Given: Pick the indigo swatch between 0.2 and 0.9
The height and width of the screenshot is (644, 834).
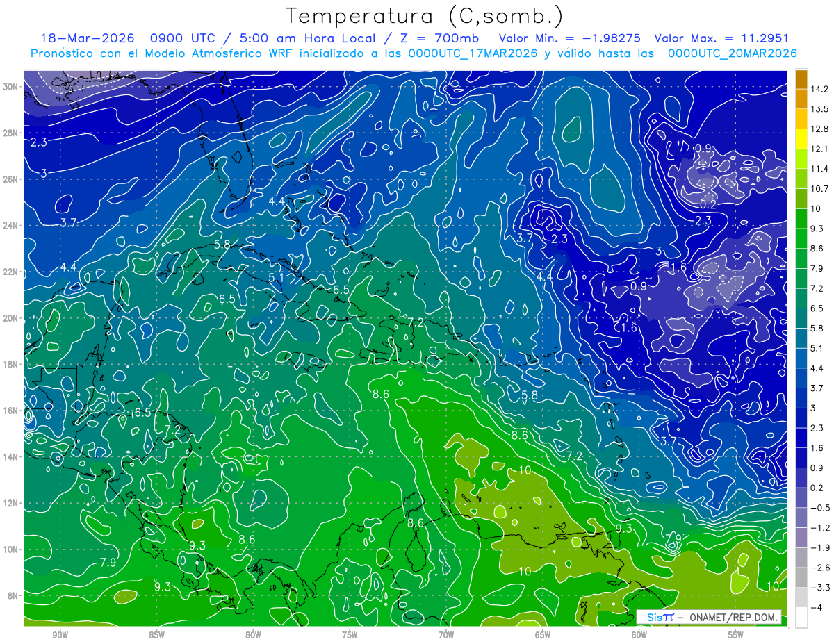Looking at the screenshot, I should pos(801,478).
